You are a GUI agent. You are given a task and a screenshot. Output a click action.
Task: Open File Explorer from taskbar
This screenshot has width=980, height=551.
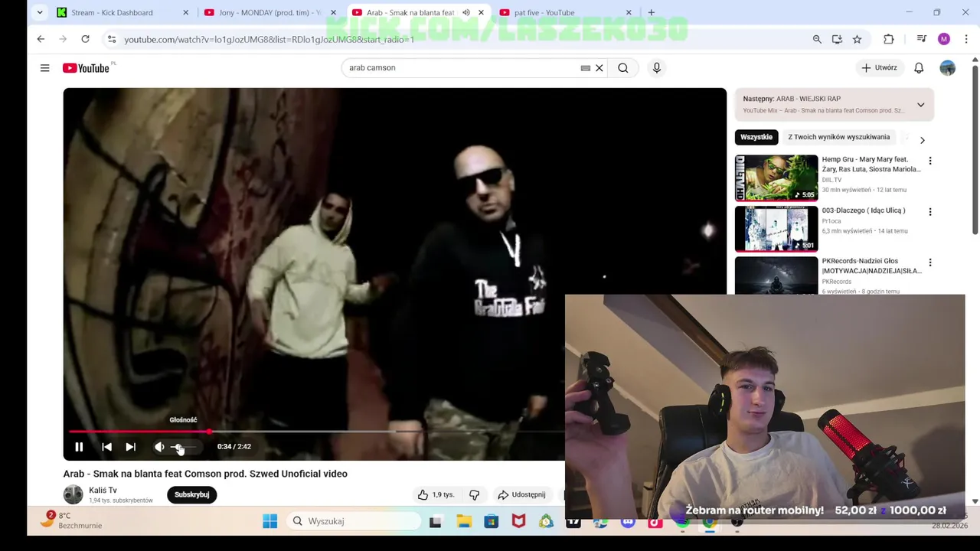coord(464,521)
